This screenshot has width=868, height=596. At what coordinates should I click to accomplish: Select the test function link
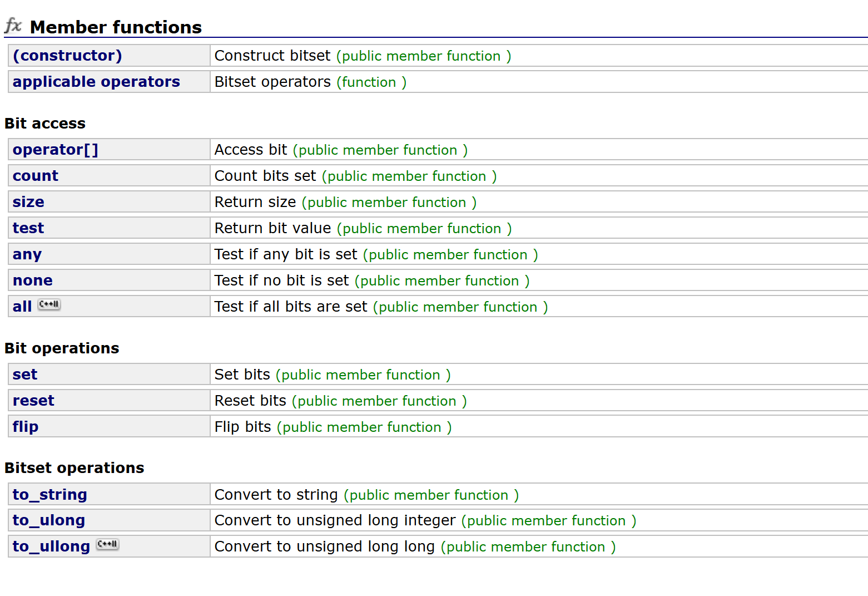pyautogui.click(x=28, y=228)
